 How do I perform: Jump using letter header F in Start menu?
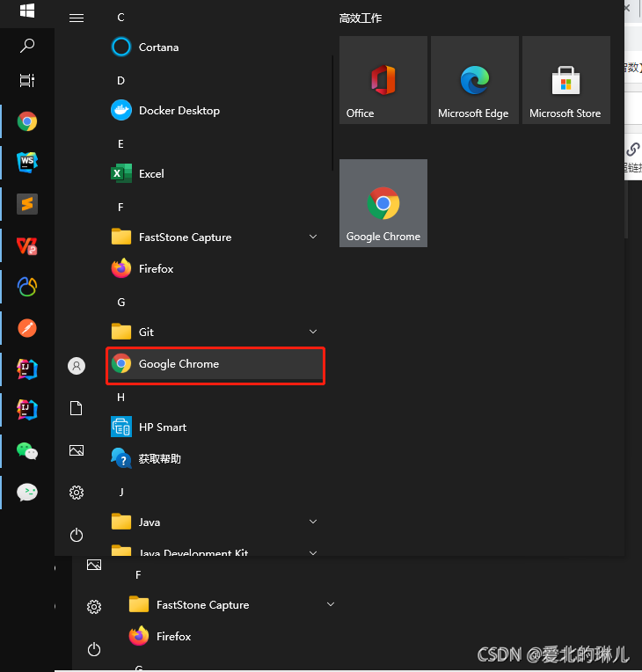coord(120,208)
